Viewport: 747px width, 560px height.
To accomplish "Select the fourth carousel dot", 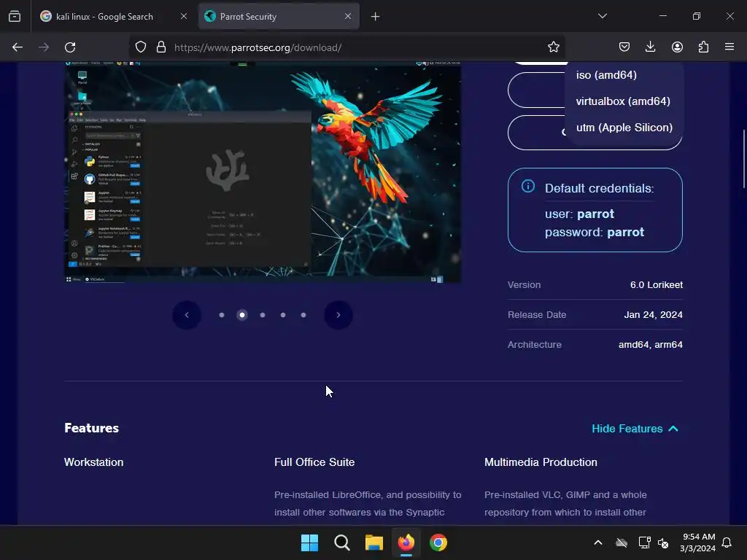I will click(283, 315).
